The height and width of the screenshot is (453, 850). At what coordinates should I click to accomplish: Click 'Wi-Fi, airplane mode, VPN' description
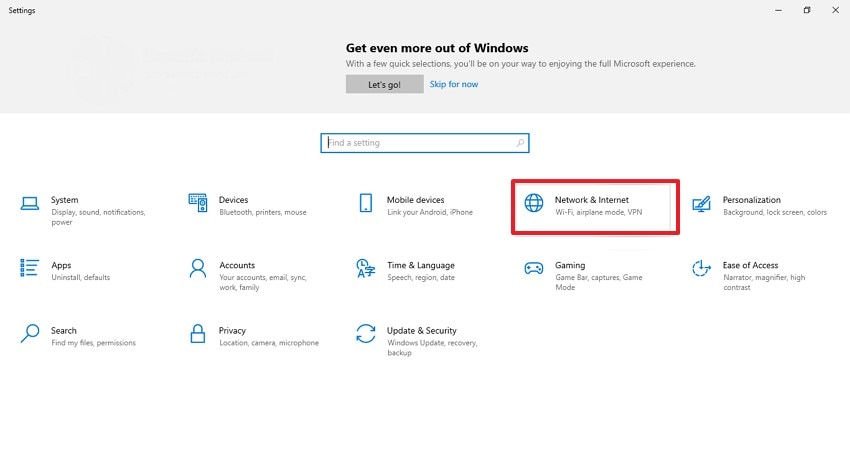598,212
